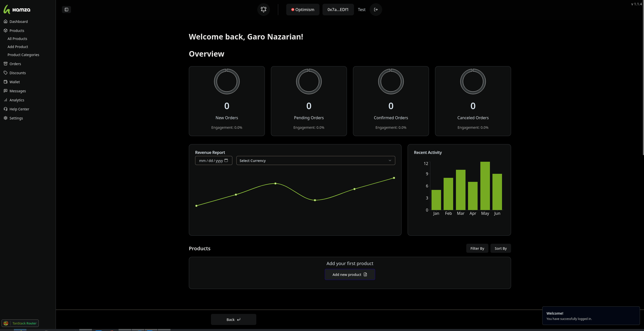Open TanStack Router devtools badge

(x=20, y=323)
